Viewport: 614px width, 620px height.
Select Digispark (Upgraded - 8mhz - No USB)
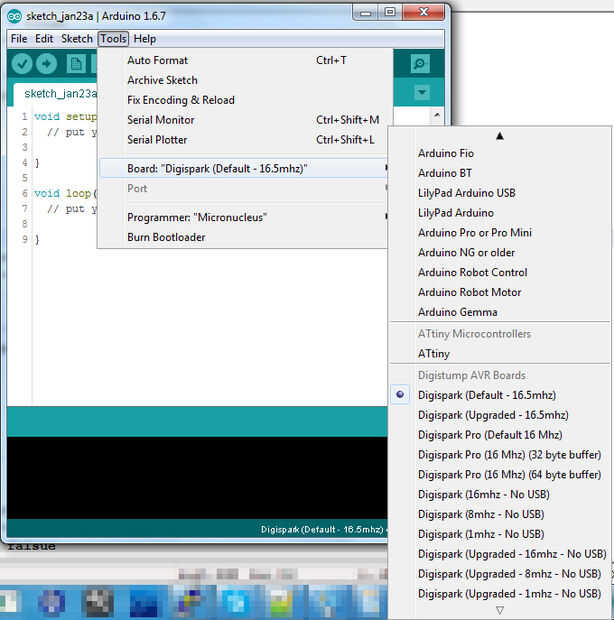(x=500, y=574)
